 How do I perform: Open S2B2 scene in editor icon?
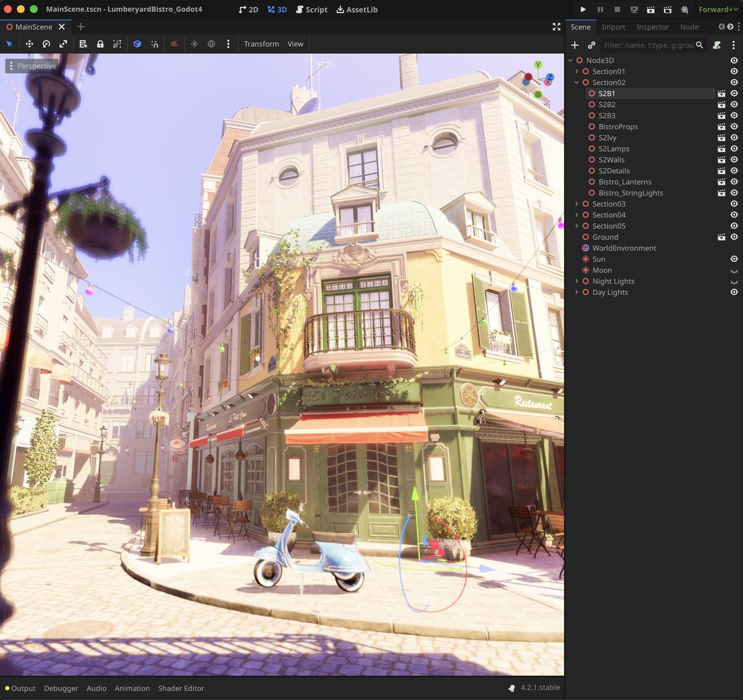coord(721,105)
